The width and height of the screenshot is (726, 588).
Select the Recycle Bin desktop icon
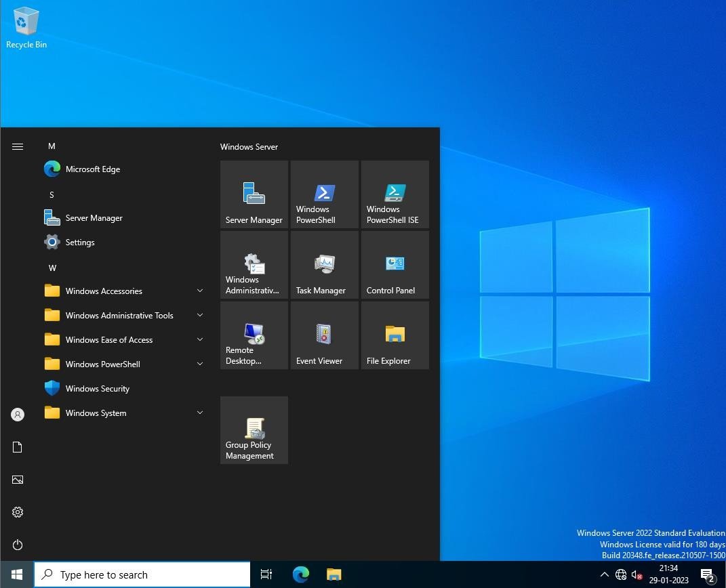point(26,28)
